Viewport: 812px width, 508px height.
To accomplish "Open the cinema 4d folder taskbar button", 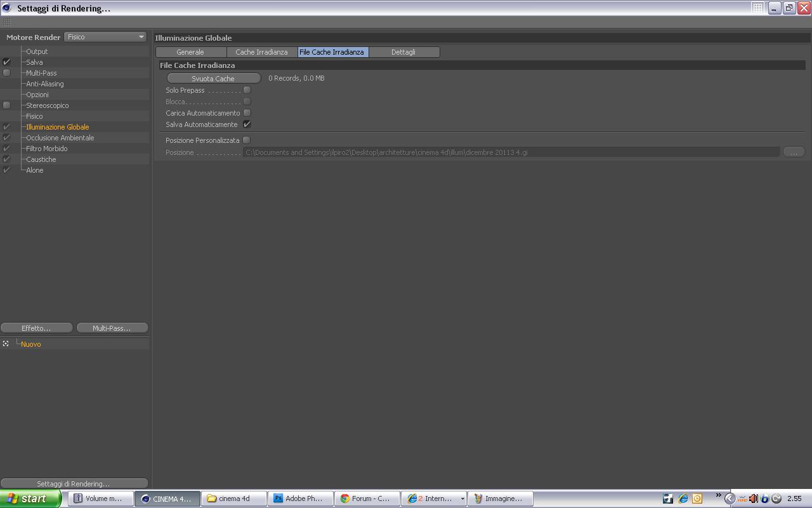I will tap(234, 498).
